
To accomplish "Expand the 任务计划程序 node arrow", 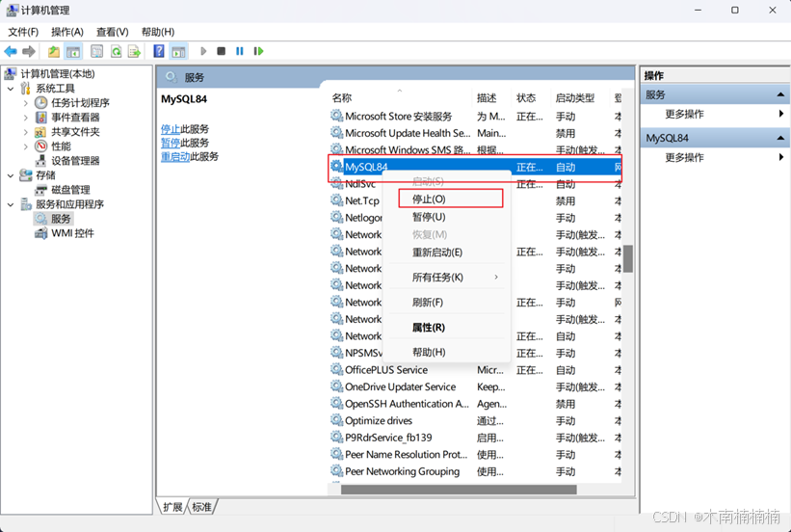I will (26, 103).
